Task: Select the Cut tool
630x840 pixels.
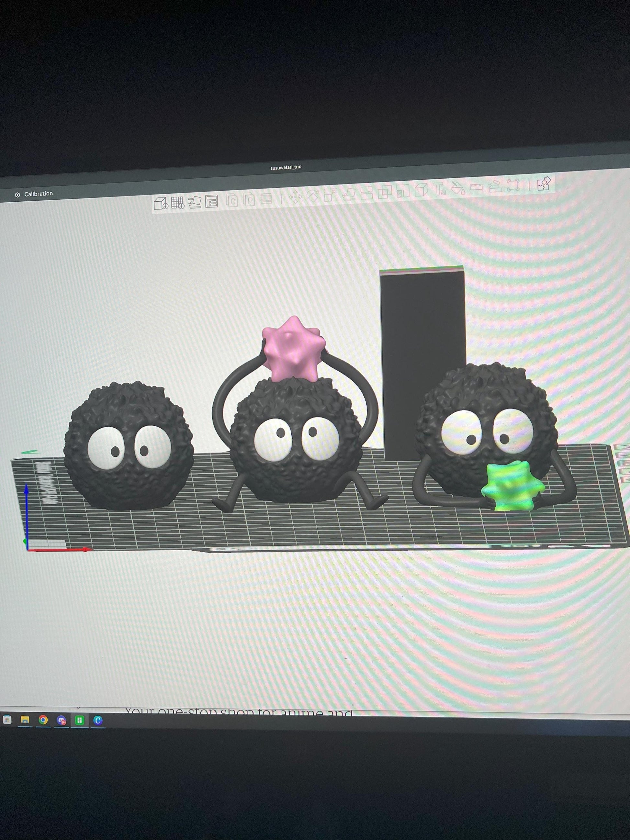Action: coord(366,193)
